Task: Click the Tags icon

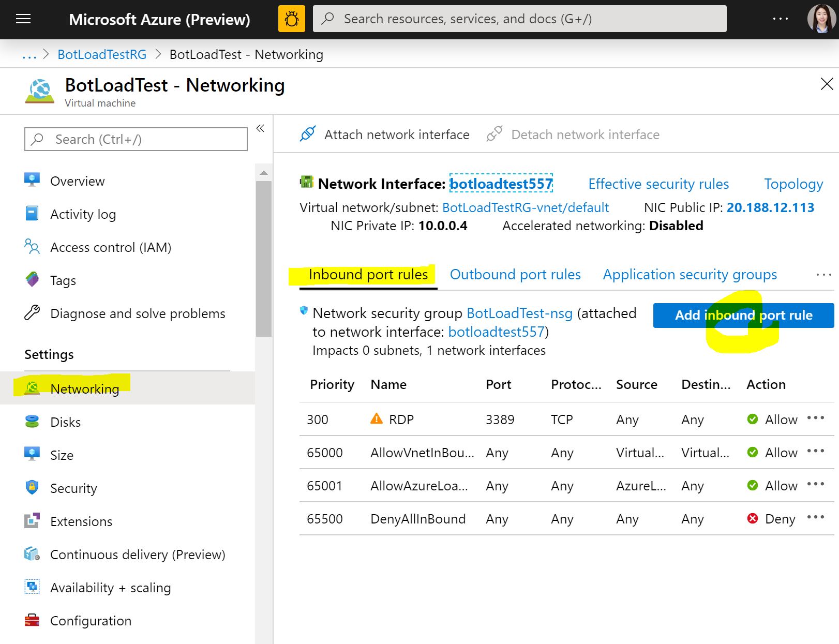Action: pos(32,279)
